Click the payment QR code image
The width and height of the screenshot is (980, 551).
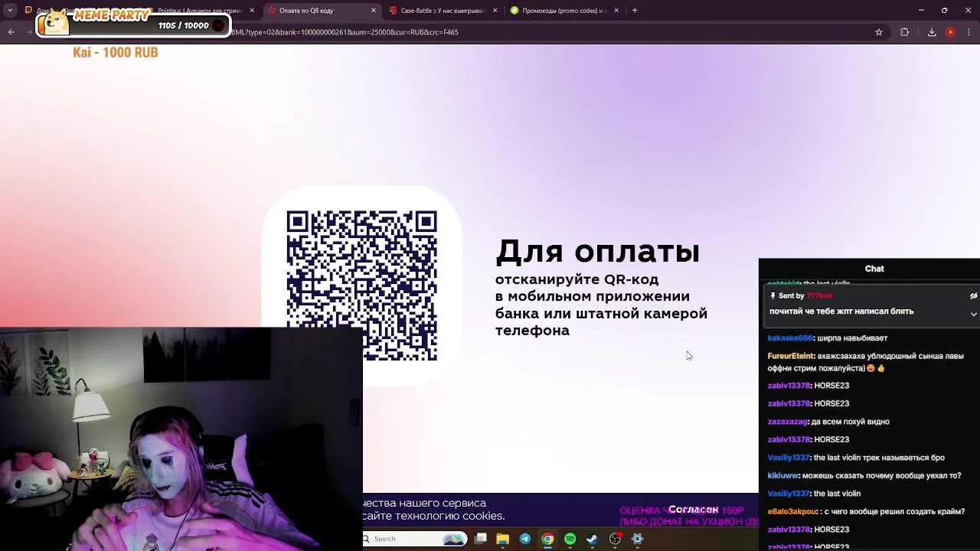[361, 285]
